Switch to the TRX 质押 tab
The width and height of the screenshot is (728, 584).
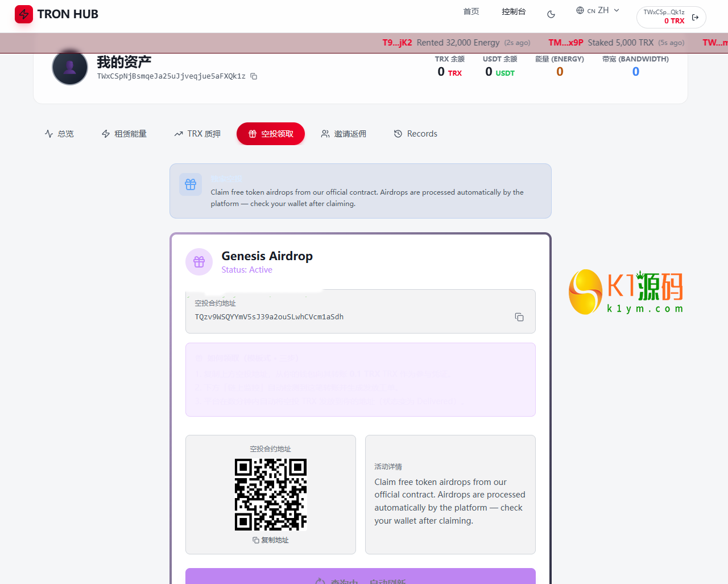click(197, 134)
